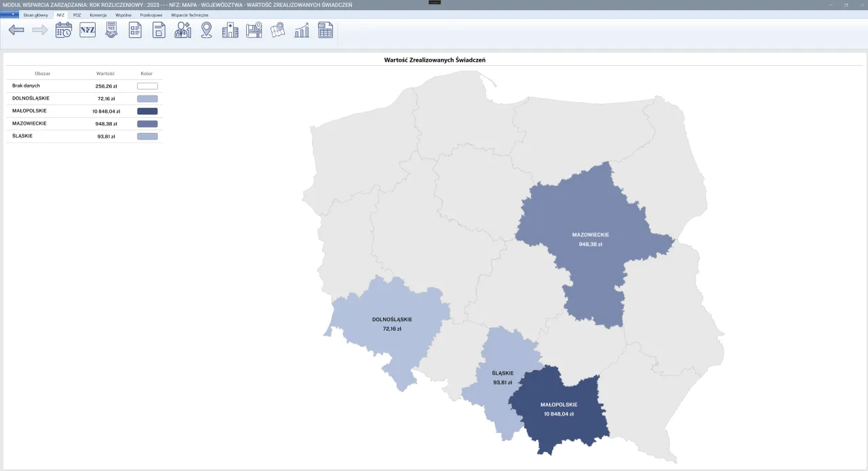Click the NFZ handshake contract icon
Screen dimensions: 868x471
(x=111, y=29)
